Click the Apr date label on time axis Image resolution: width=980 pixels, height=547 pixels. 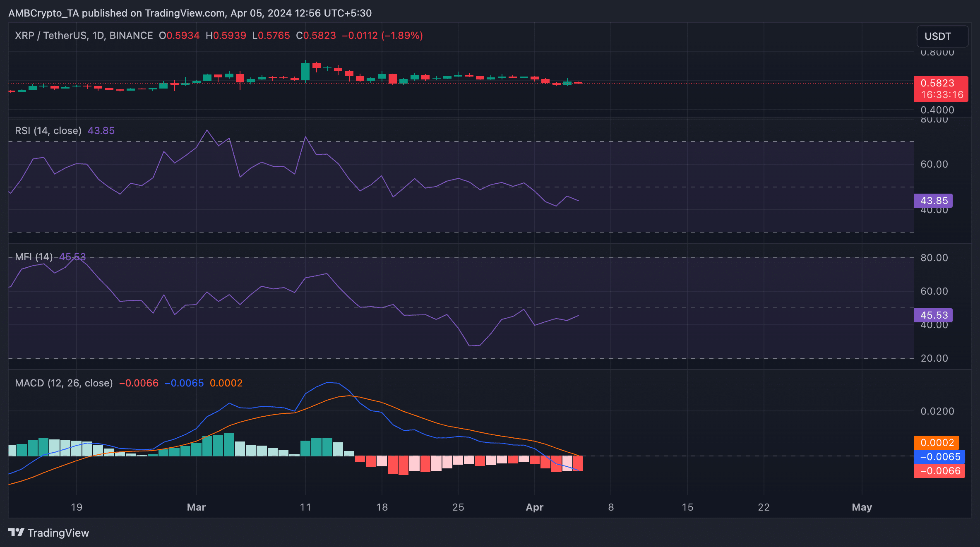534,507
